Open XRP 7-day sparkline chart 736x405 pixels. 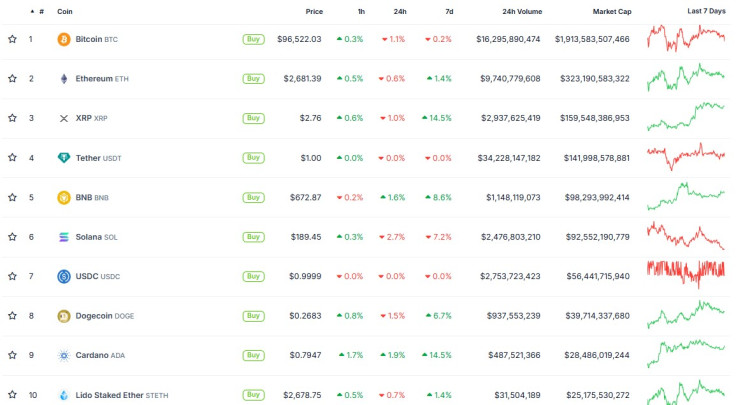(686, 116)
